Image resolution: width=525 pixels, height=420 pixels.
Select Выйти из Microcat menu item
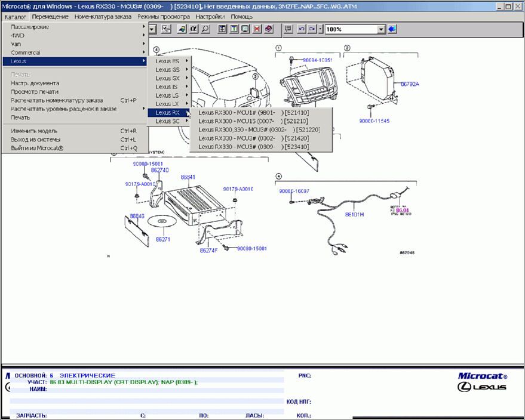[37, 148]
